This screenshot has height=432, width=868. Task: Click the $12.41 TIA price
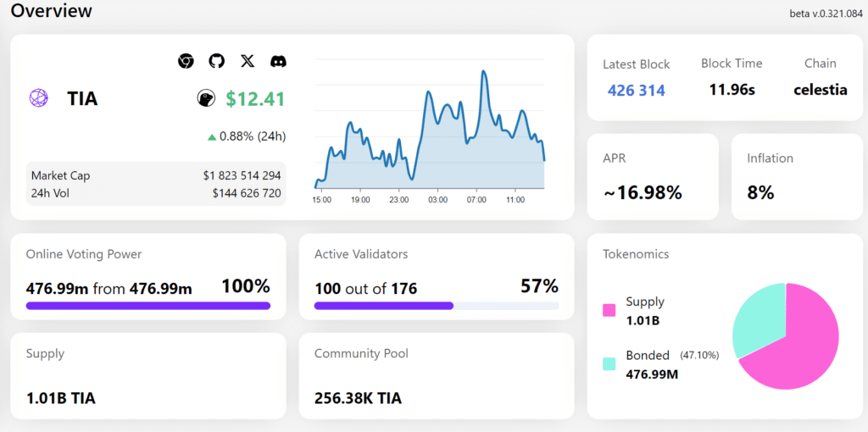[255, 99]
